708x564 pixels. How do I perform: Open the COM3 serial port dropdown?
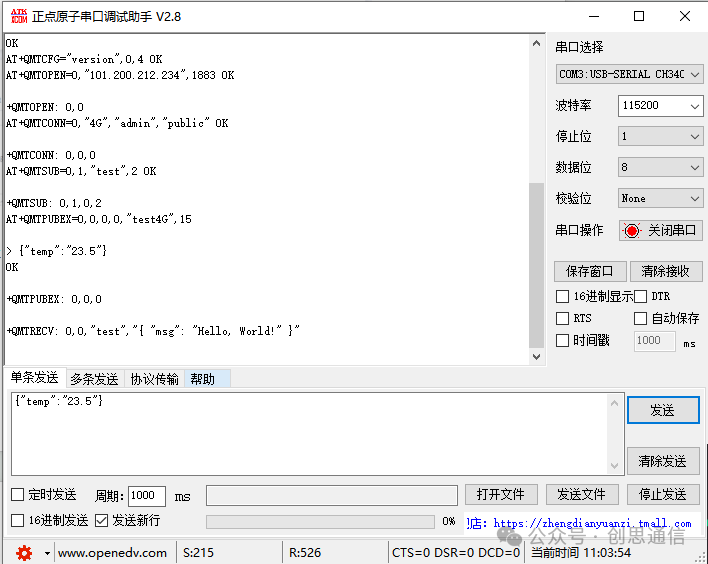tap(629, 74)
